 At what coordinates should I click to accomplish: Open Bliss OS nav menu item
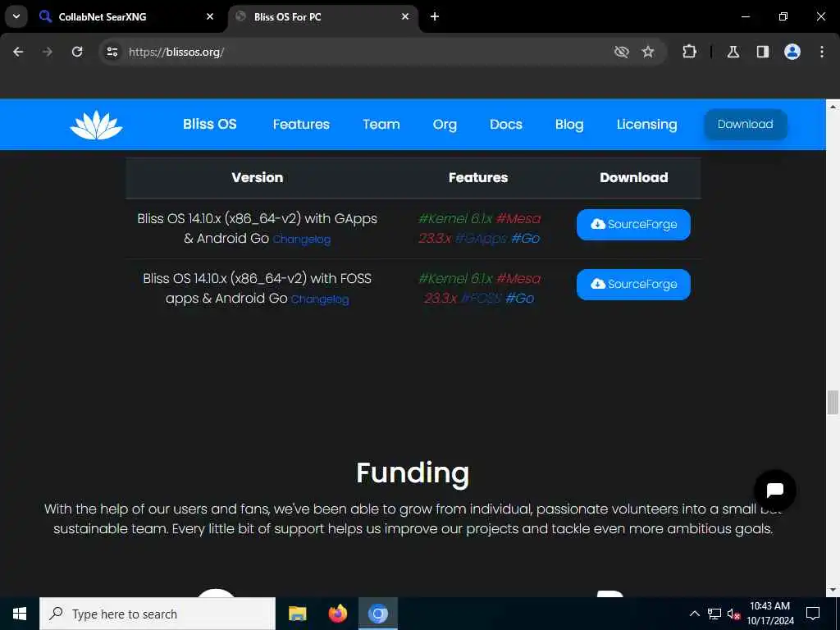pos(210,125)
